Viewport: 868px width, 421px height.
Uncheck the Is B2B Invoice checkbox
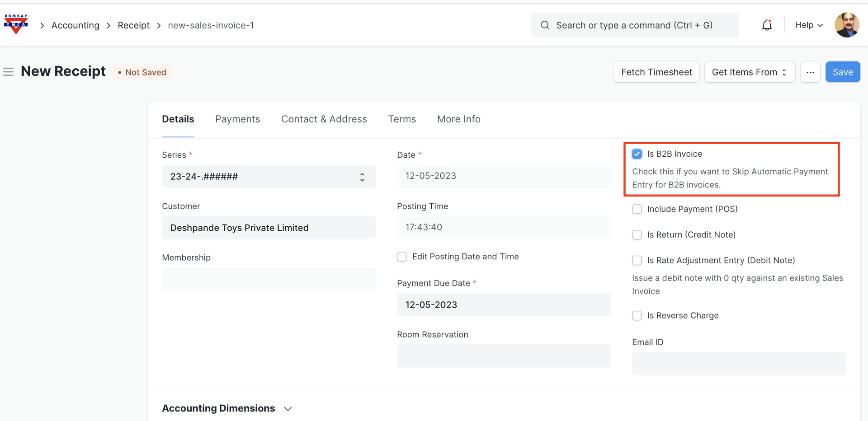pyautogui.click(x=637, y=154)
